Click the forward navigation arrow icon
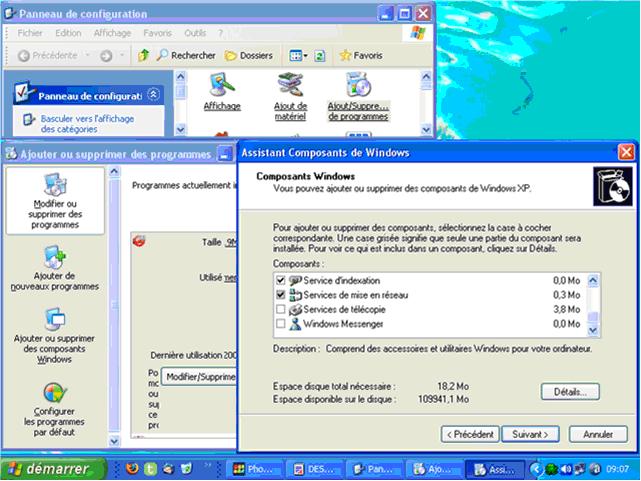Viewport: 641px width, 481px height. click(x=106, y=56)
